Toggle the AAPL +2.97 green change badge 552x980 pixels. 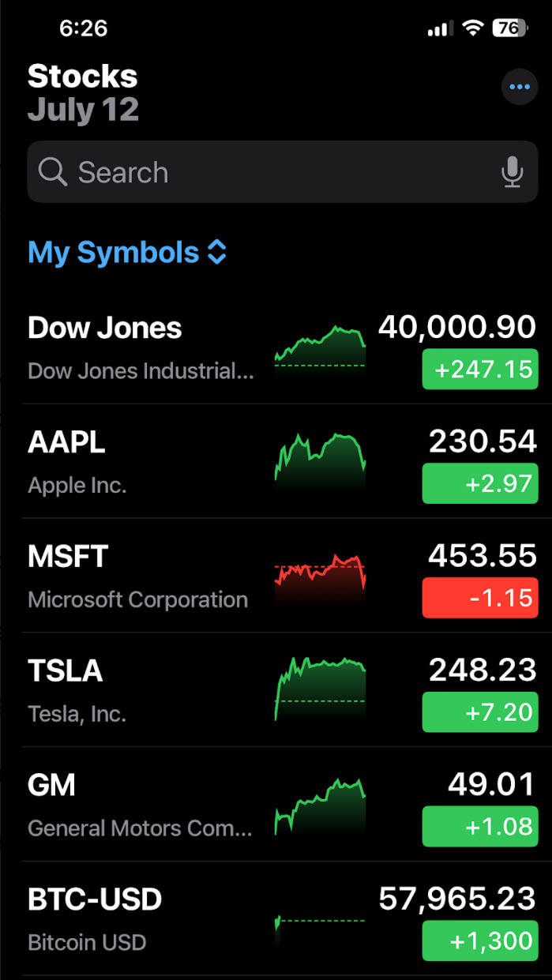[480, 483]
